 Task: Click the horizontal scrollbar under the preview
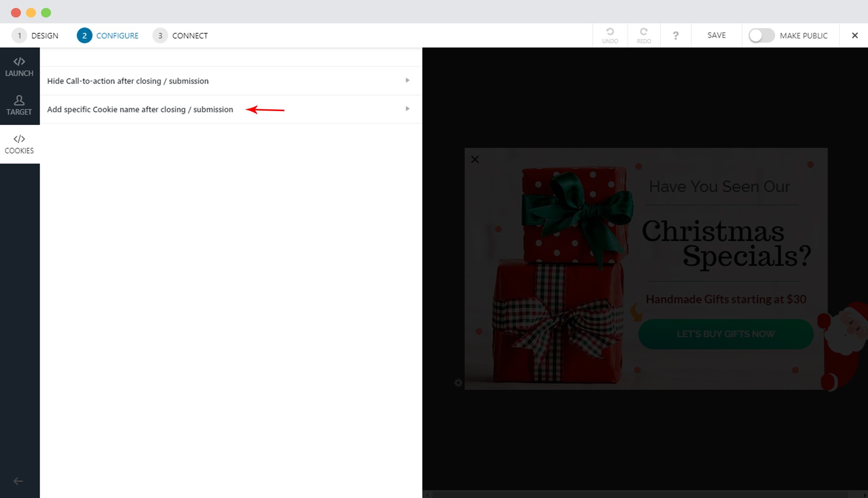(x=644, y=494)
